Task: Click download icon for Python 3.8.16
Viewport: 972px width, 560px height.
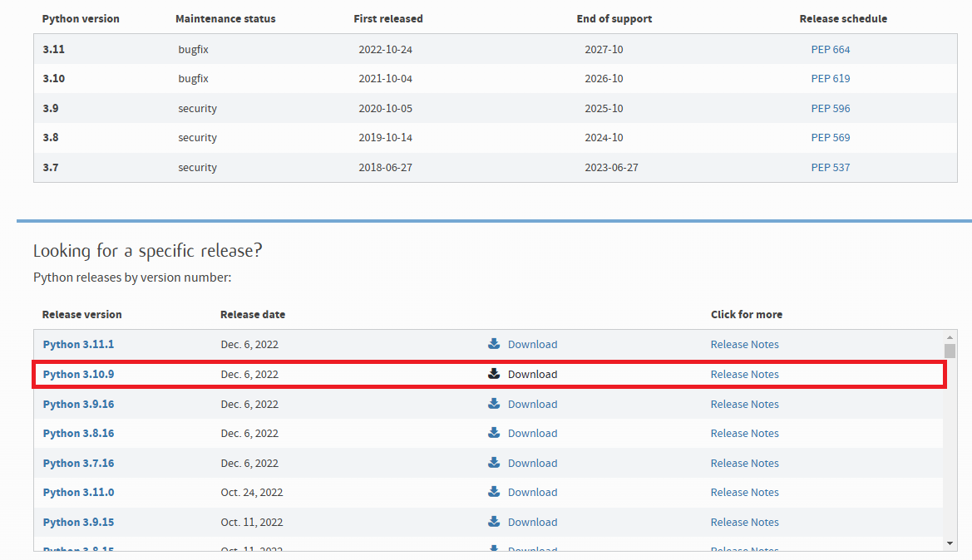Action: click(x=494, y=432)
